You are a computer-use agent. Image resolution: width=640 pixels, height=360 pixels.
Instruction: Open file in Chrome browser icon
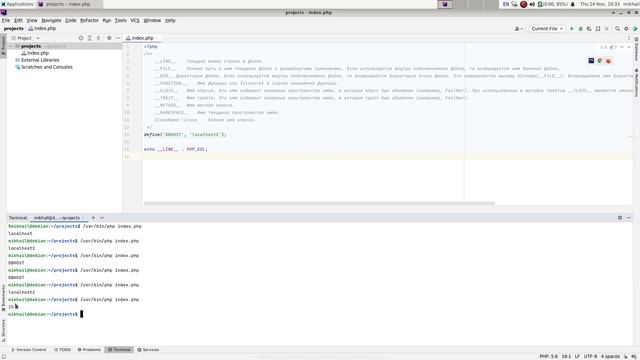point(600,61)
